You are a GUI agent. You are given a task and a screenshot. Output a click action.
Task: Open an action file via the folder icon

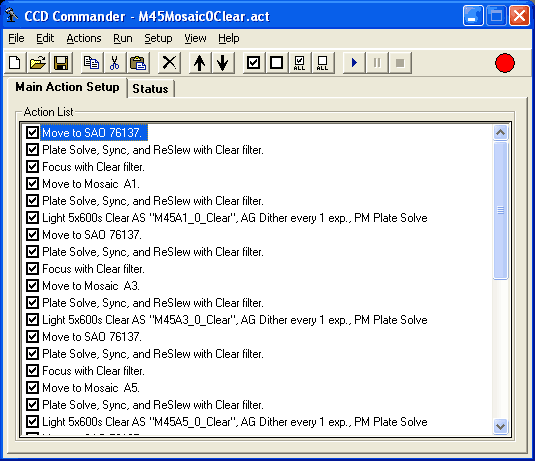[x=38, y=63]
